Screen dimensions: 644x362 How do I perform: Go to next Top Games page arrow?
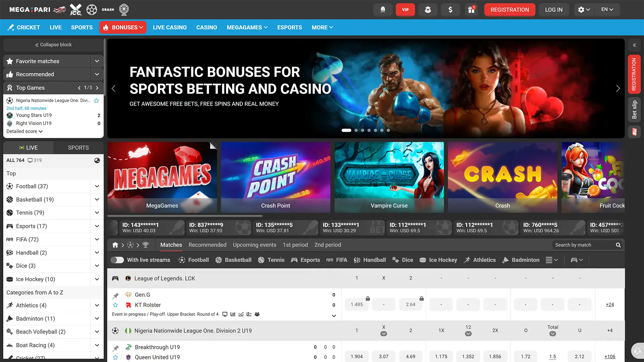click(x=97, y=88)
